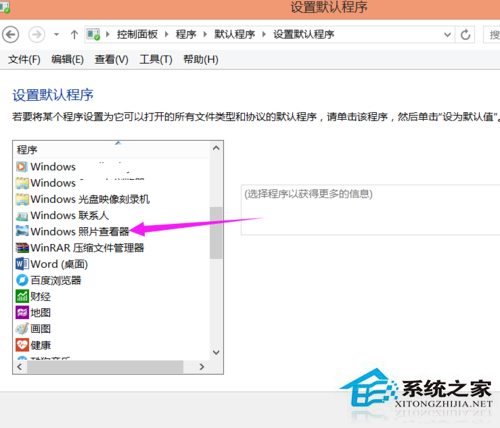Image resolution: width=500 pixels, height=428 pixels.
Task: Click the Windows 光盘映像刻录机 icon
Action: 22,199
